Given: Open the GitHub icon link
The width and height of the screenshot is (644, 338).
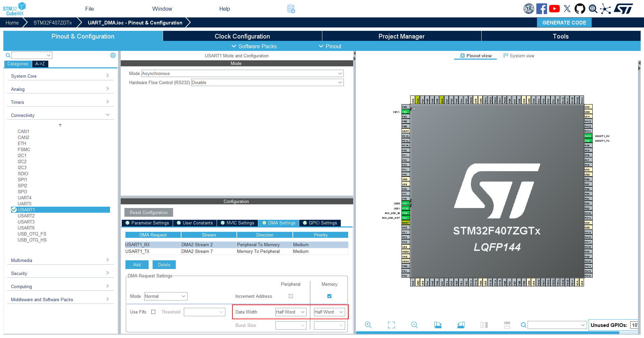Looking at the screenshot, I should [580, 9].
